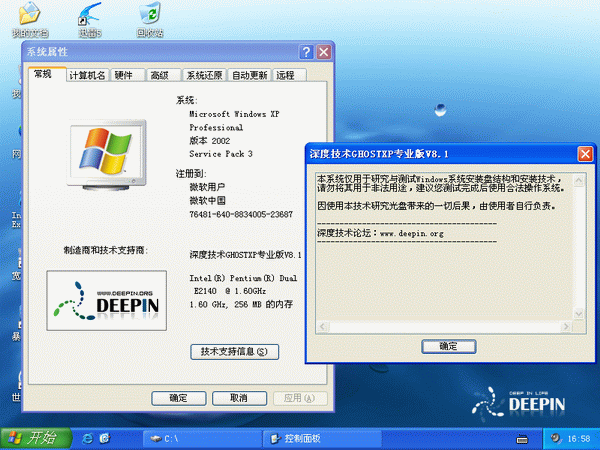This screenshot has height=450, width=600.
Task: Click the system tray icon beside the clock
Action: coord(555,439)
